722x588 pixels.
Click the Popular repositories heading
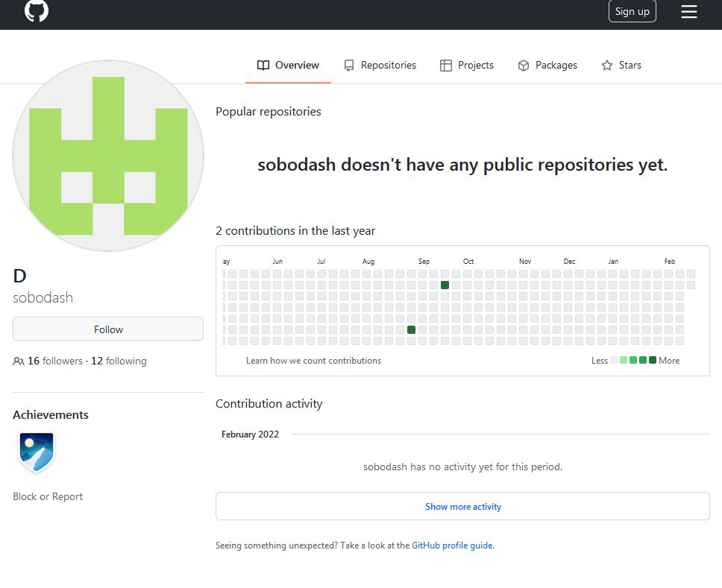269,111
